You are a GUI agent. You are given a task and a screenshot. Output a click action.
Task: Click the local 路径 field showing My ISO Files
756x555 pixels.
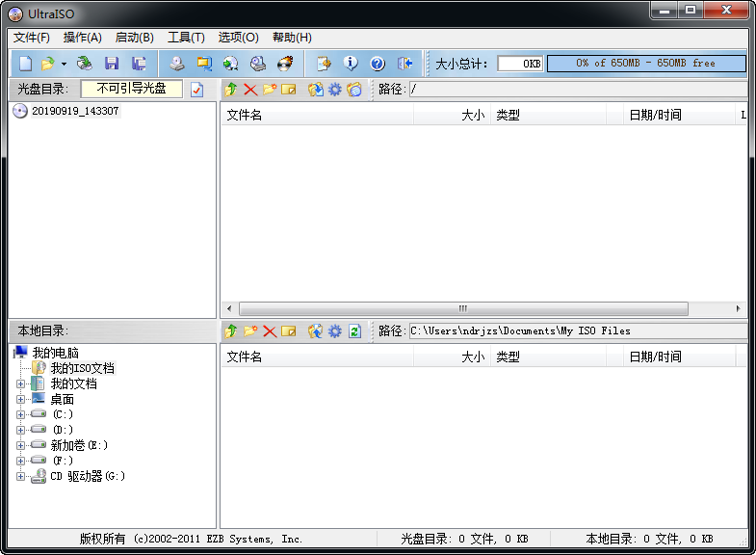[578, 331]
